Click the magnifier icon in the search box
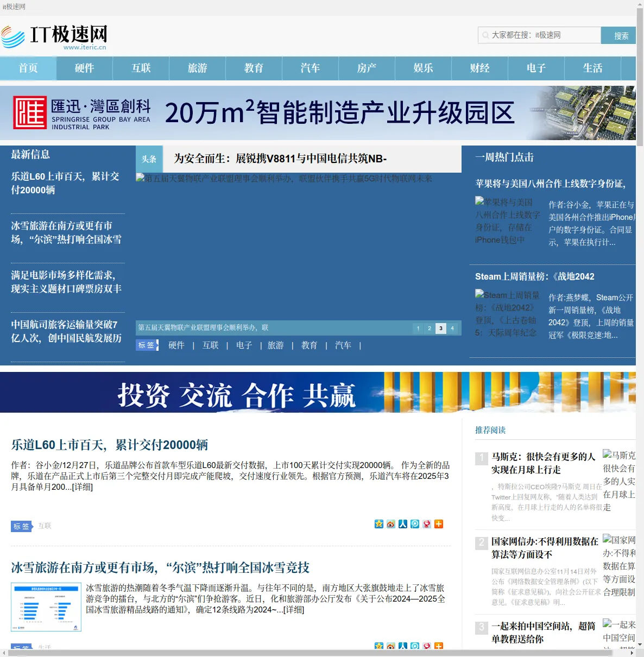Image resolution: width=644 pixels, height=657 pixels. pyautogui.click(x=485, y=35)
